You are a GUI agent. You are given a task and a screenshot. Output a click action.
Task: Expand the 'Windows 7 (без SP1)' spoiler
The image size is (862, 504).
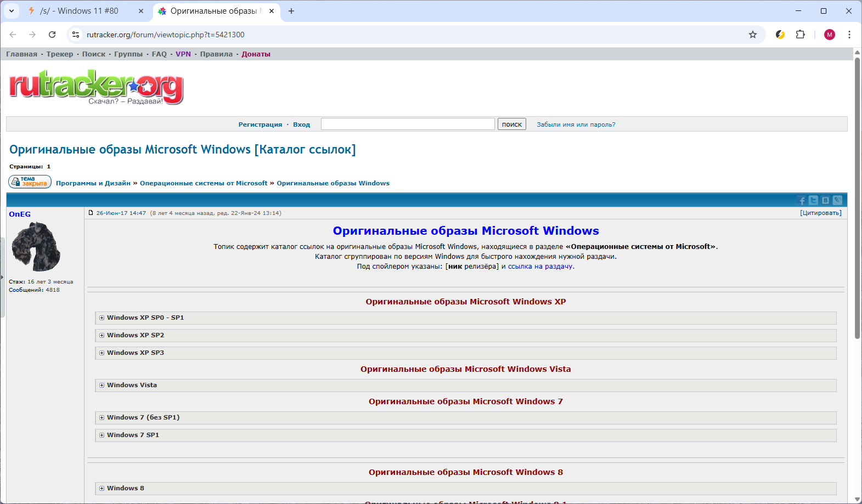(x=466, y=418)
